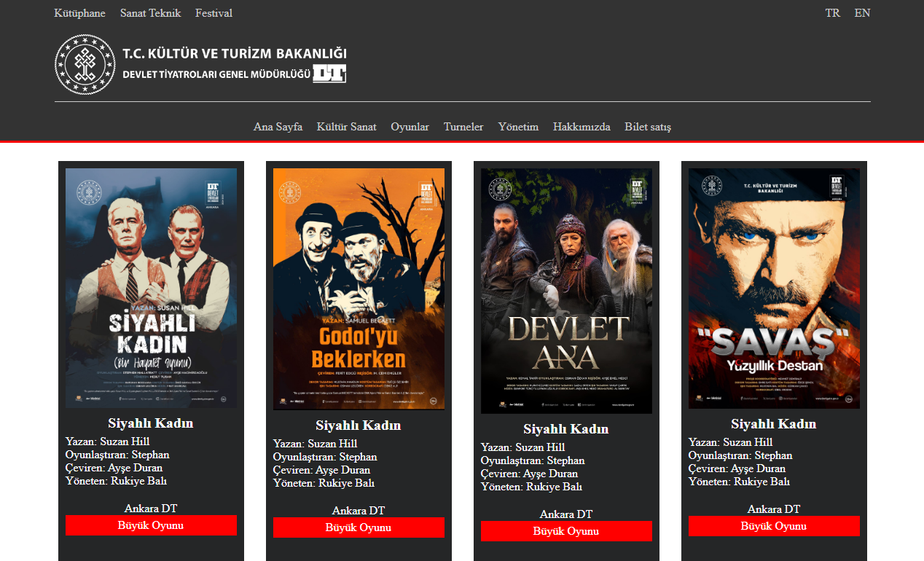Select Oyunlar from the navigation bar
This screenshot has width=924, height=561.
[410, 127]
